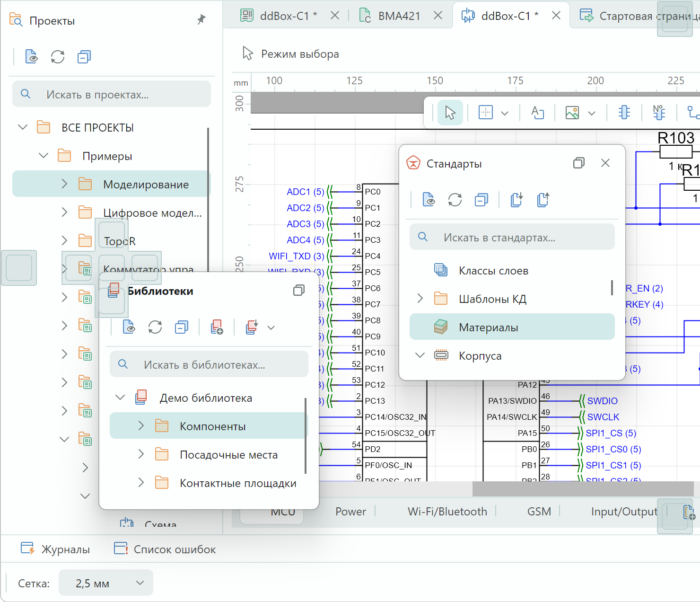Click the import library icon

tap(252, 327)
